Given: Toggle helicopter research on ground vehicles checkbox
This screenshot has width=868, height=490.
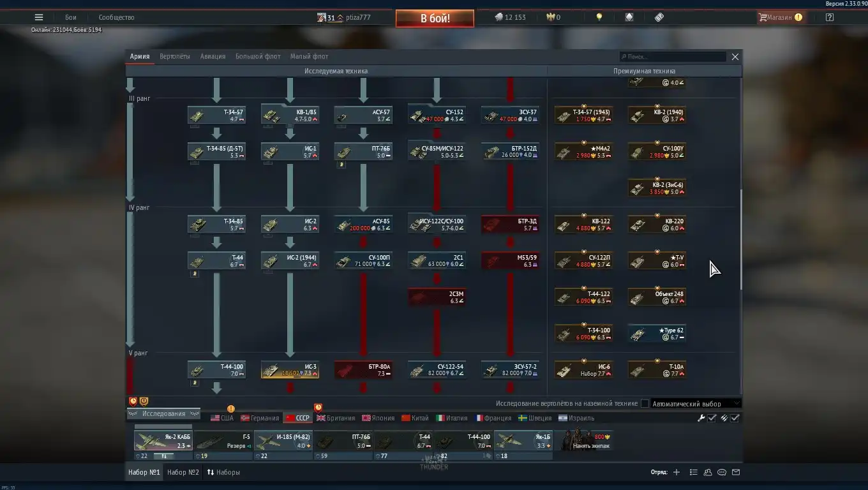Looking at the screenshot, I should [645, 403].
